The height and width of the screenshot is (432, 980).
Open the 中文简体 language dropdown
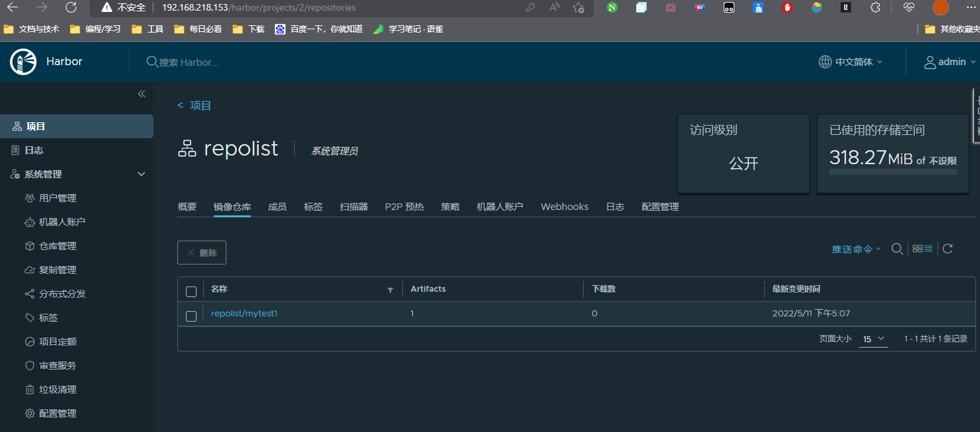(851, 62)
